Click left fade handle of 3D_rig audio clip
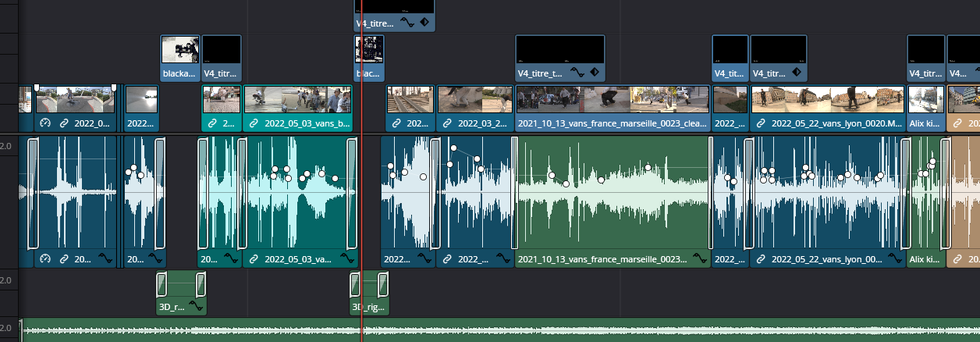The width and height of the screenshot is (980, 342). click(355, 284)
